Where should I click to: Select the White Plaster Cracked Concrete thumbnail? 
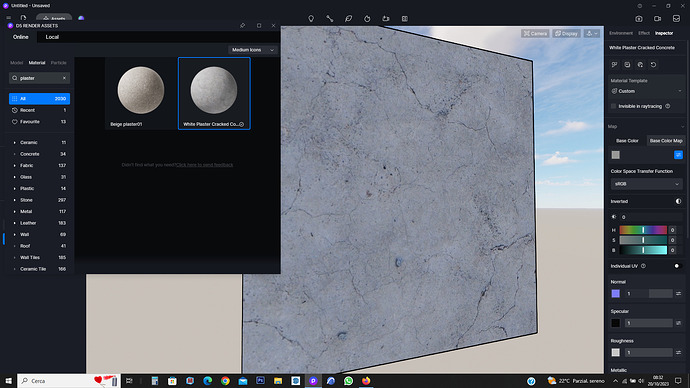pos(214,94)
